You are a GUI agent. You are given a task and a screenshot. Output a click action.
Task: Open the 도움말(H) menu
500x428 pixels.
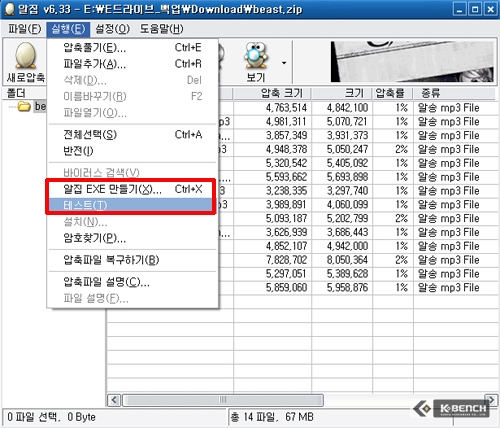click(161, 29)
